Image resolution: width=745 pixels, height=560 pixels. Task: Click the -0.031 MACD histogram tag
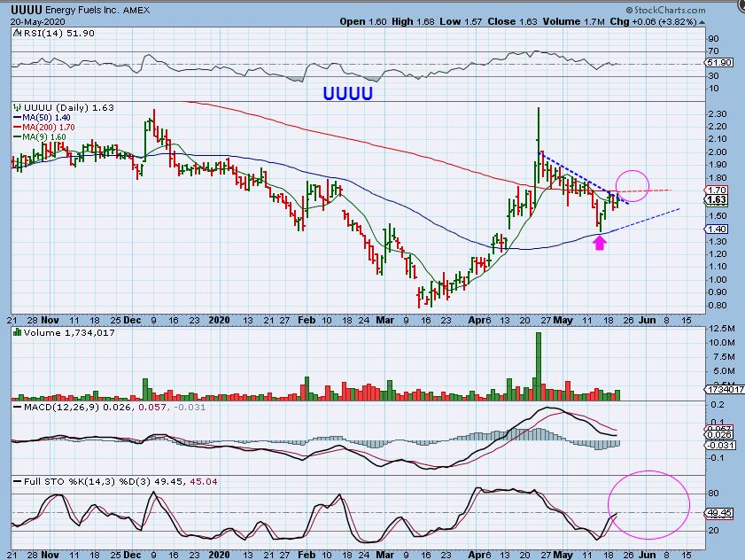click(719, 445)
